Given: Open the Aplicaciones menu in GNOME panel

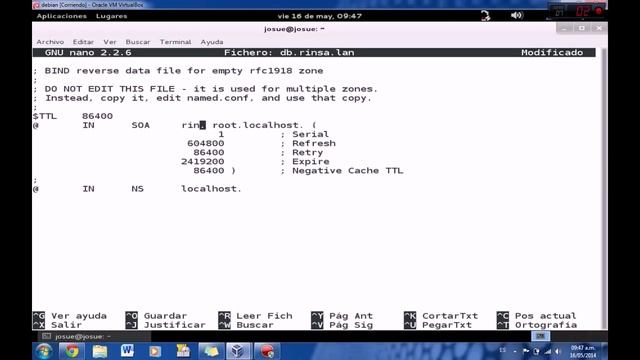Looking at the screenshot, I should pyautogui.click(x=62, y=16).
